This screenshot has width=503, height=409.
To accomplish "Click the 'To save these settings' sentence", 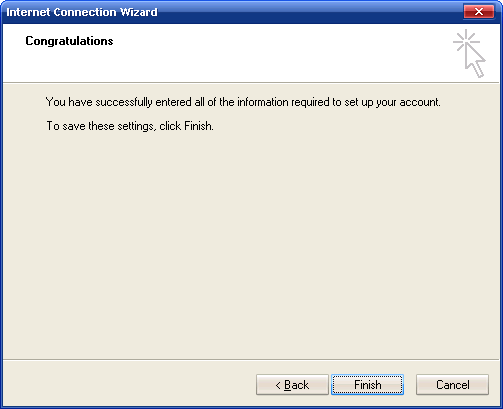I will [x=130, y=126].
